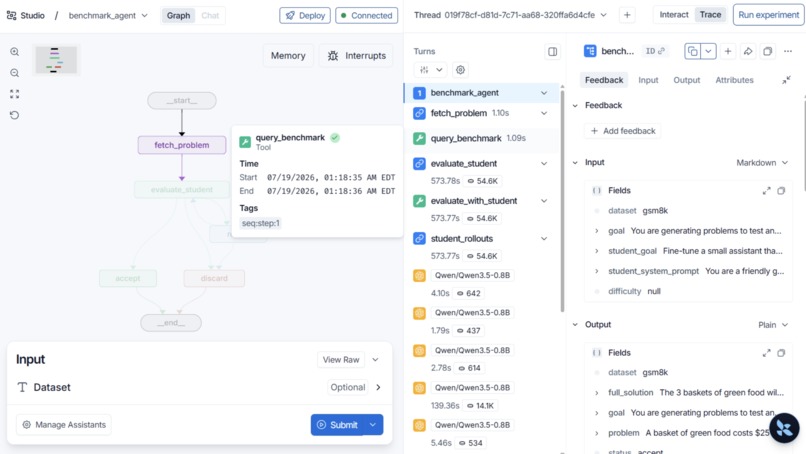The height and width of the screenshot is (454, 806).
Task: Copy the run ID link
Action: [x=655, y=51]
